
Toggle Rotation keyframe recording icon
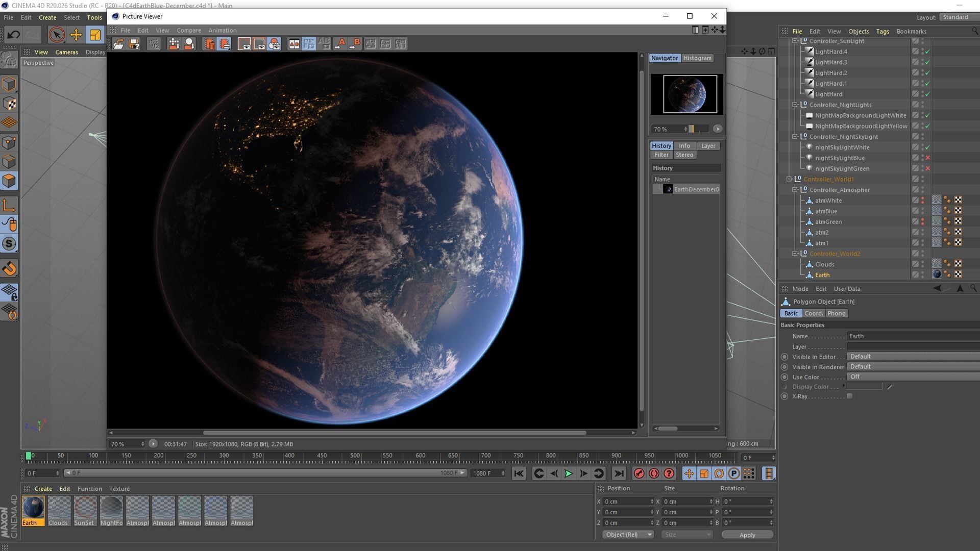click(719, 473)
